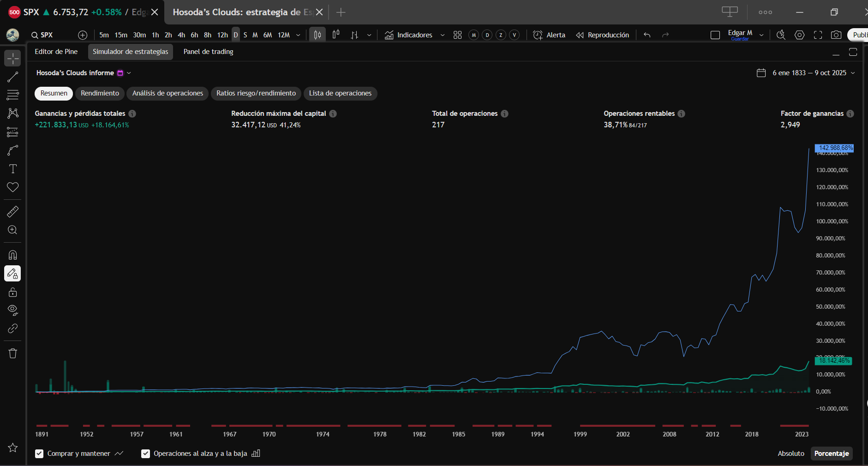Expand the timeframe interval chevron

click(298, 35)
